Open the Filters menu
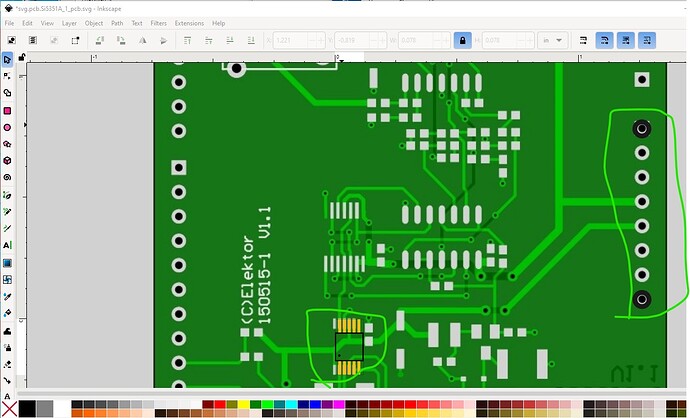Image resolution: width=690 pixels, height=418 pixels. point(159,22)
